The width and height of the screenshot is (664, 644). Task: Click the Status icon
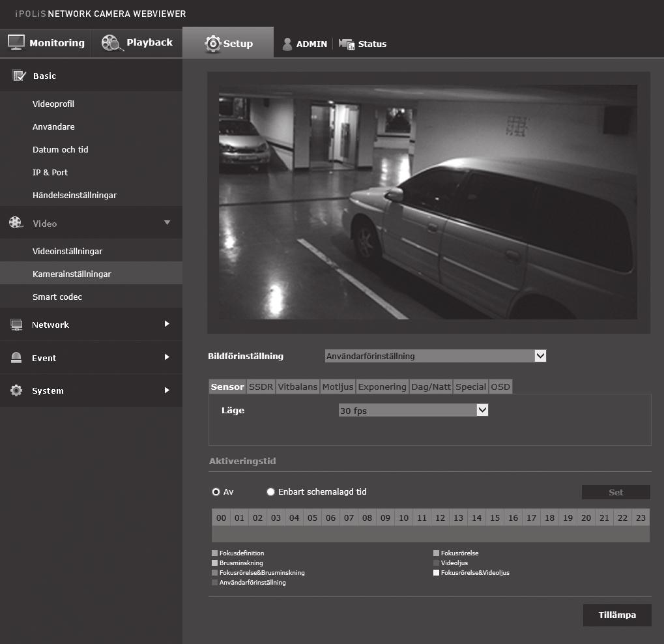(347, 44)
